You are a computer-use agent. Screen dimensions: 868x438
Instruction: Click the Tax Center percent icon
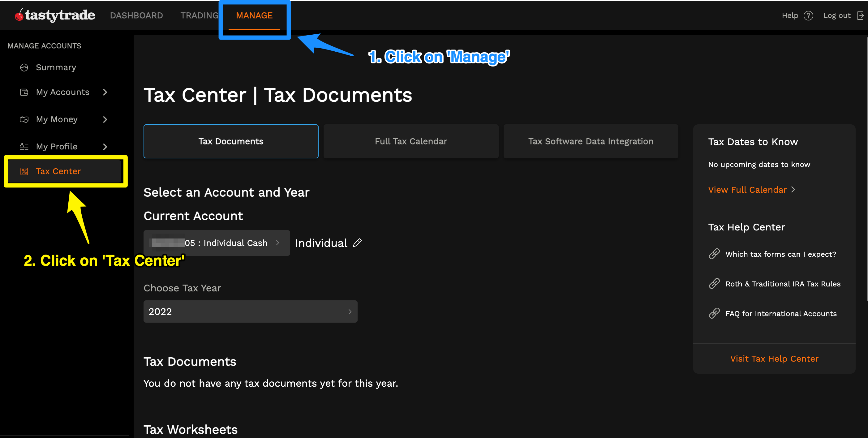pyautogui.click(x=24, y=171)
